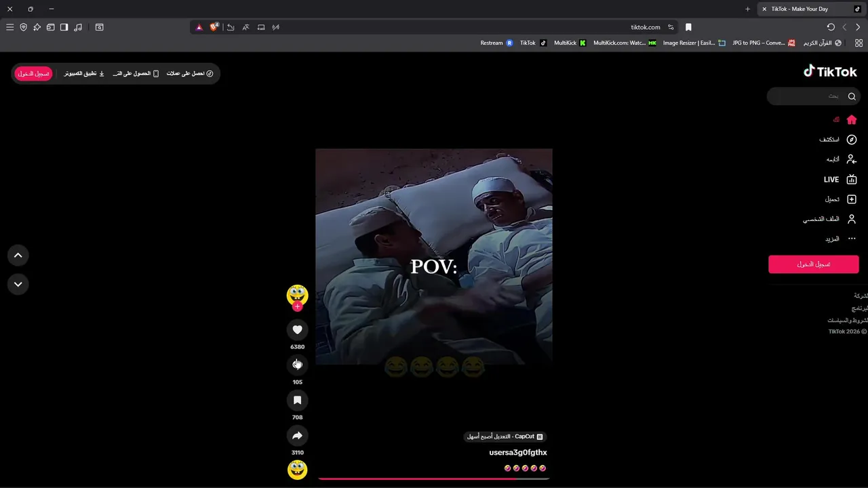The height and width of the screenshot is (488, 868).
Task: Open the استكشف Explore menu item
Action: point(837,140)
